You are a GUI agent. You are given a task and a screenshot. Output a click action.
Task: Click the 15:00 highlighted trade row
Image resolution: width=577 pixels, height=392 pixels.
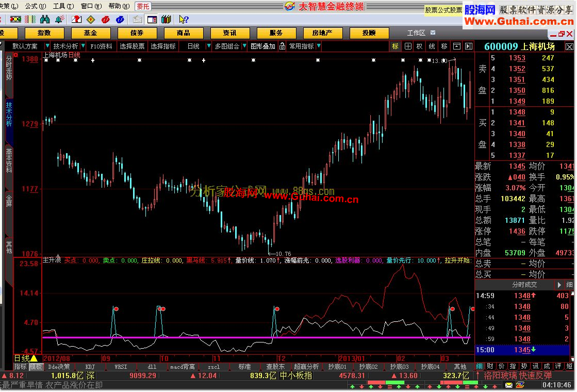click(x=522, y=350)
